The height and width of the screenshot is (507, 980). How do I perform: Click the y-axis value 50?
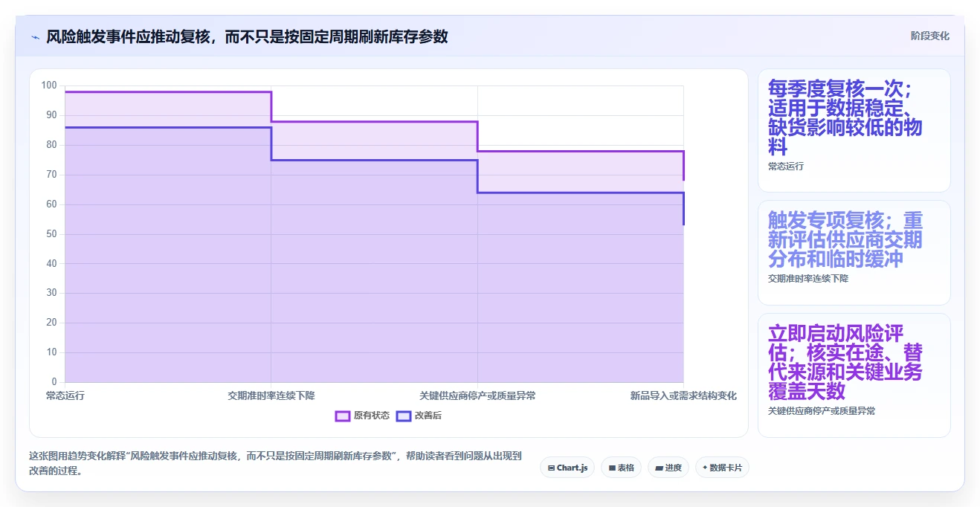[51, 234]
